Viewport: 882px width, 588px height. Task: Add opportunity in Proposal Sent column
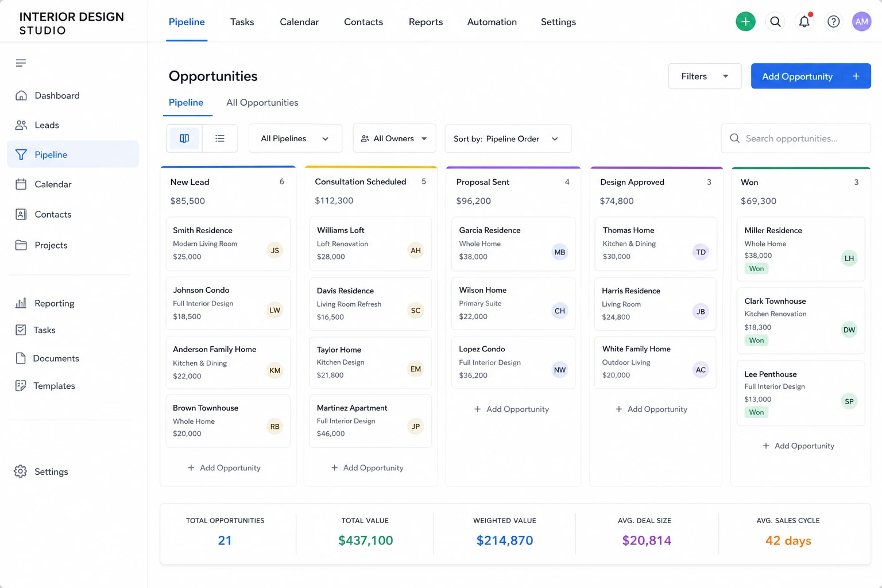coord(511,409)
